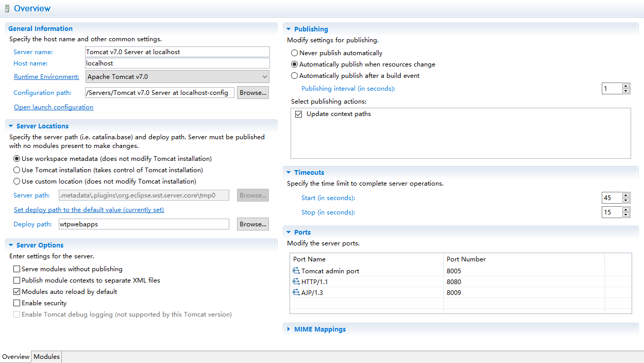644x363 pixels.
Task: Select the HTTP/1.1 port name text
Action: (315, 282)
